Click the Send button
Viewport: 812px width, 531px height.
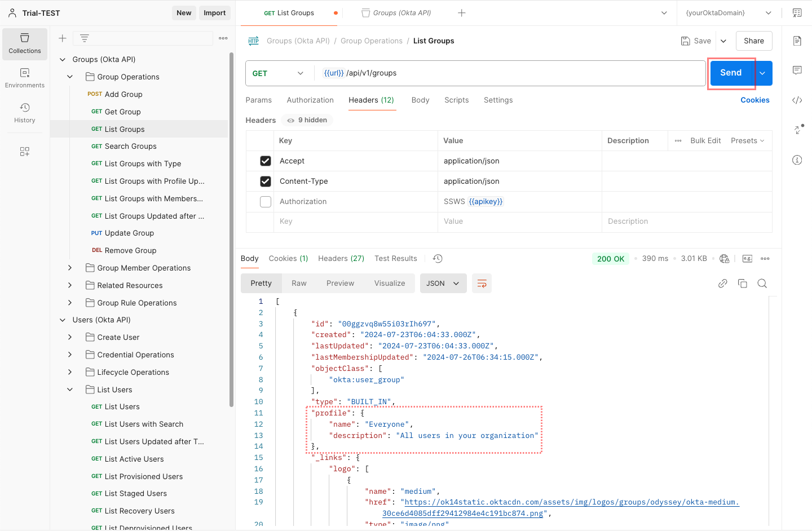tap(731, 73)
